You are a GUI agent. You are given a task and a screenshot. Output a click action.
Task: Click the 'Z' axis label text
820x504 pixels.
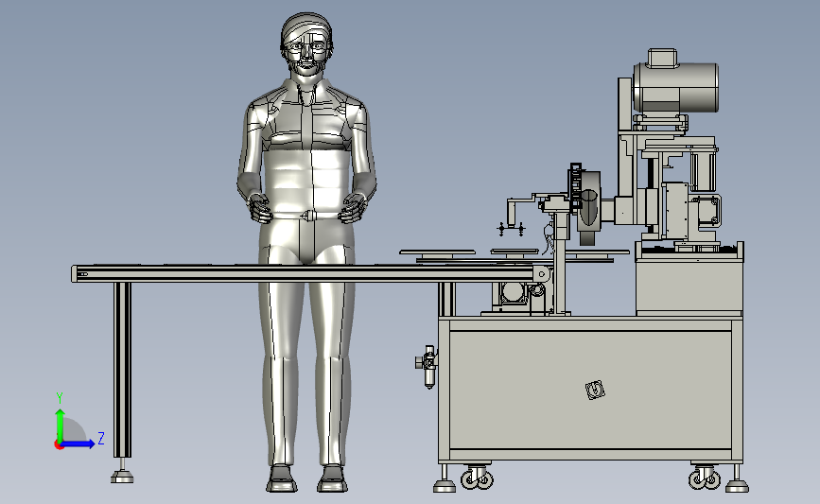101,438
